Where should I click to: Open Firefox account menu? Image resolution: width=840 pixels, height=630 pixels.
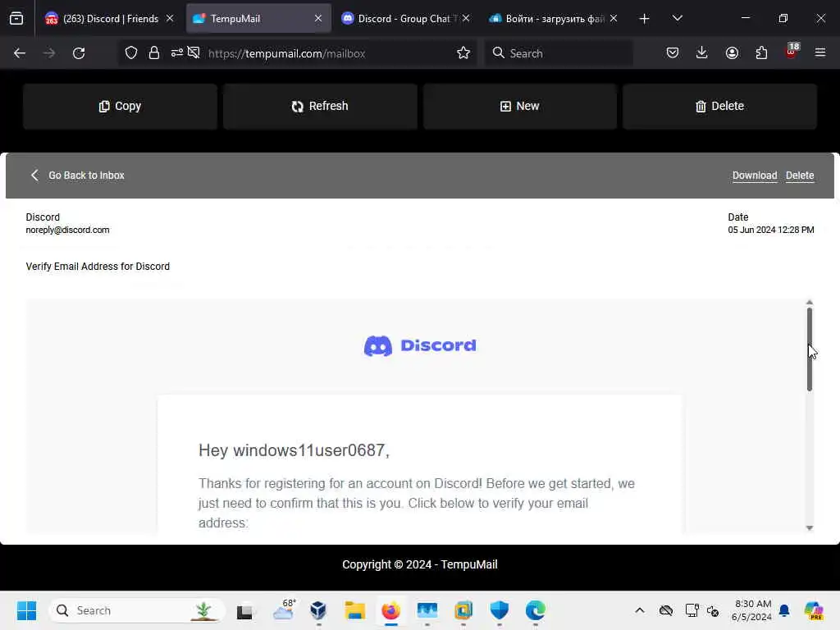(x=732, y=53)
